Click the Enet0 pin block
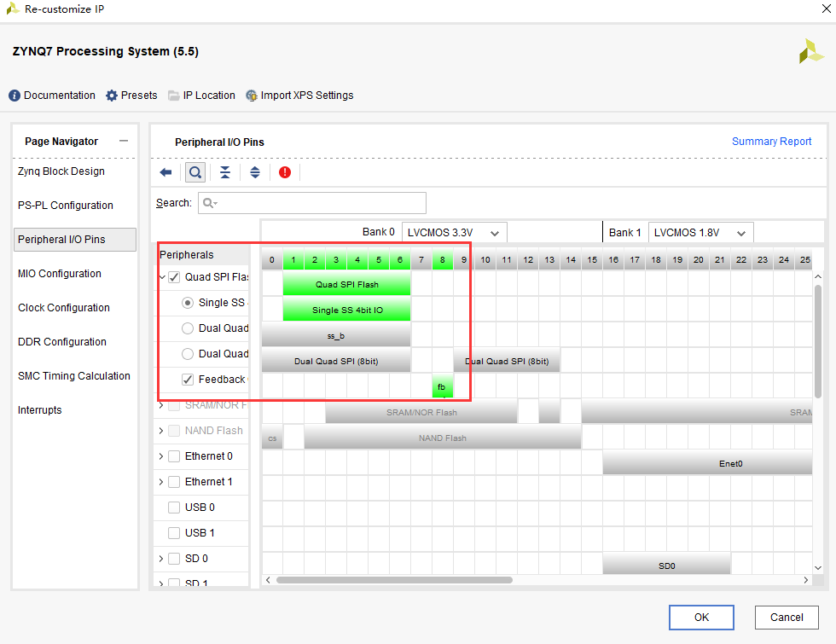This screenshot has width=836, height=644. pyautogui.click(x=707, y=463)
